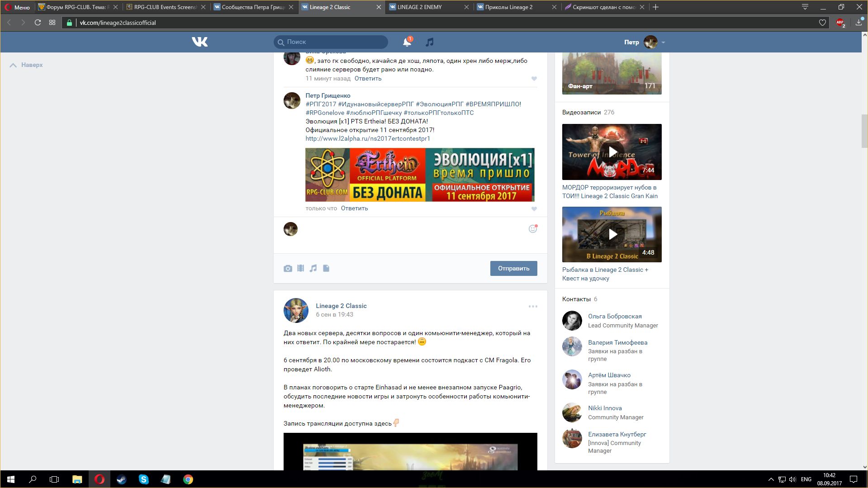This screenshot has width=868, height=488.
Task: Open the emoji picker in the comment box
Action: click(x=533, y=229)
